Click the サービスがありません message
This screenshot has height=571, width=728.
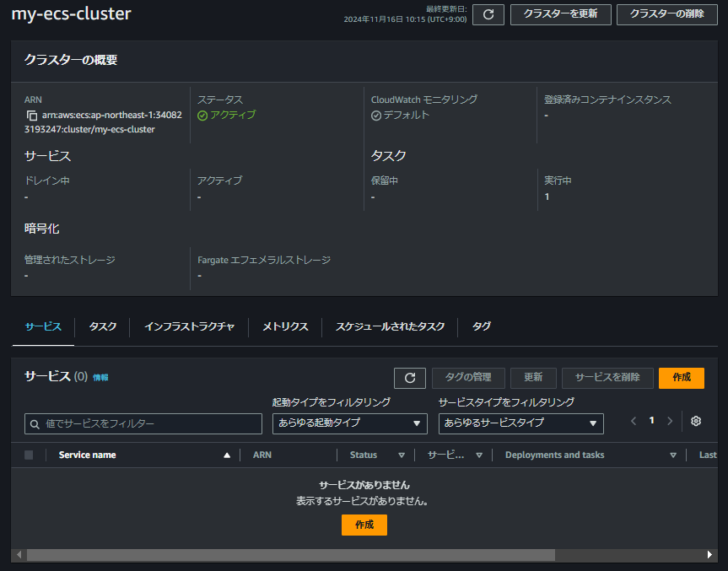point(364,486)
